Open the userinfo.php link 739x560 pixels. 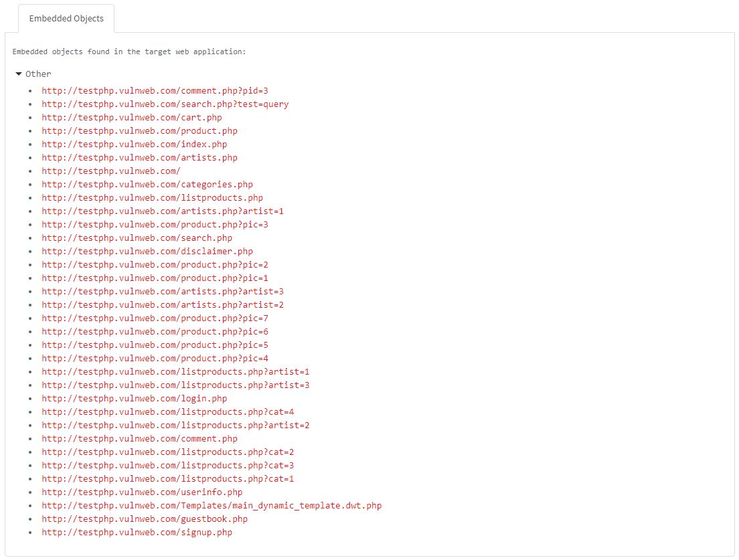tap(142, 492)
